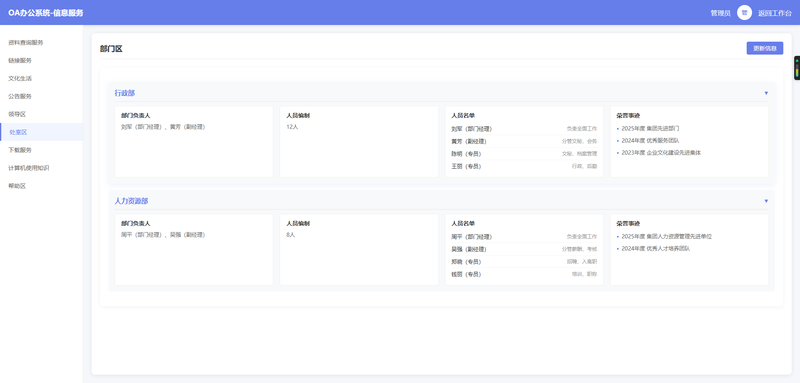Open 计算机使用知识 in the sidebar

click(x=41, y=168)
